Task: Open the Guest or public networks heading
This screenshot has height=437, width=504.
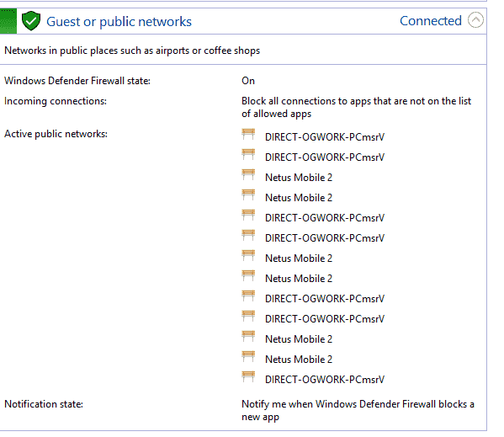Action: (119, 22)
